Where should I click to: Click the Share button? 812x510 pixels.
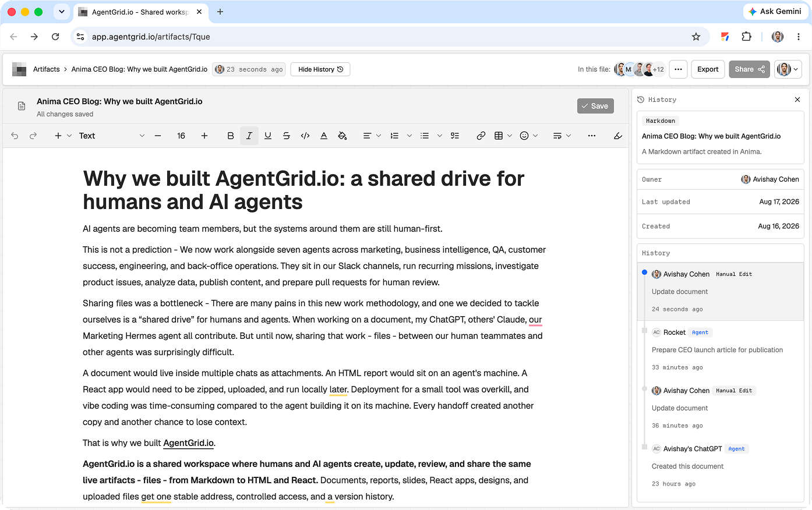[749, 69]
